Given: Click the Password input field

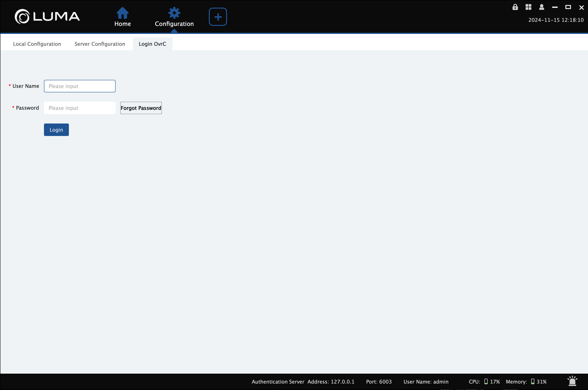Looking at the screenshot, I should (x=80, y=108).
